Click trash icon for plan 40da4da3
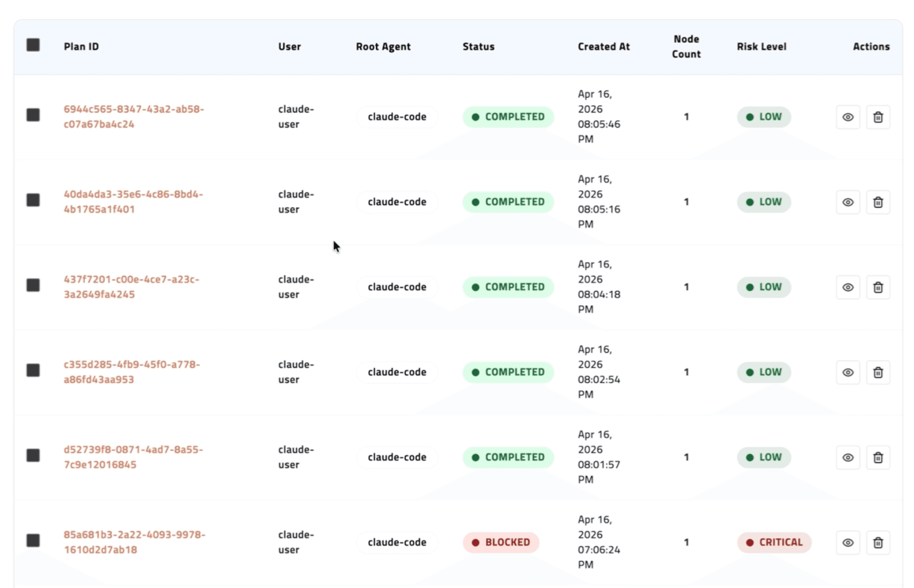Screen dimensions: 914x588 [x=878, y=202]
